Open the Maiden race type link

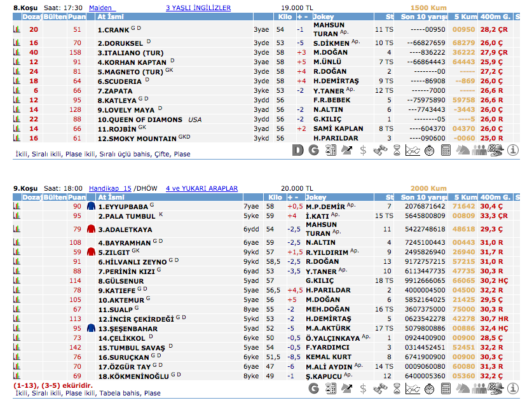click(x=100, y=8)
